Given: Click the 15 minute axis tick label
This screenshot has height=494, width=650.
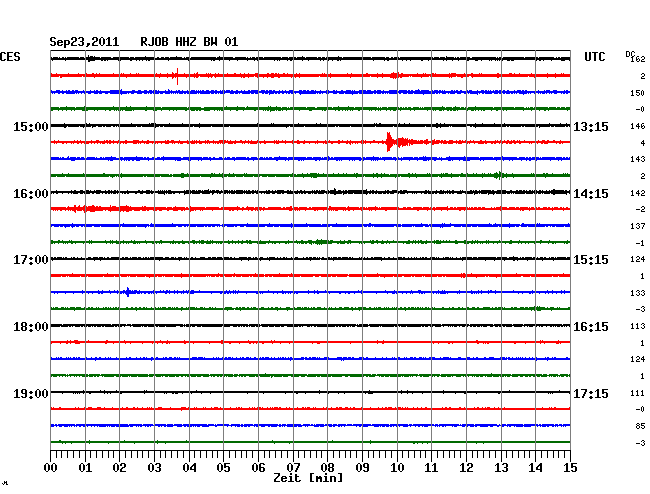Looking at the screenshot, I should click(570, 467).
